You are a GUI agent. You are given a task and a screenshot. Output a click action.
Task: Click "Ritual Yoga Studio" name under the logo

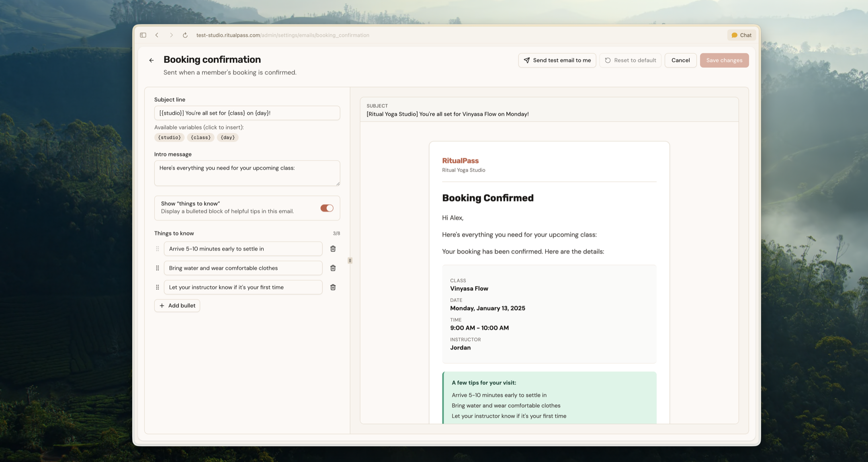tap(463, 170)
